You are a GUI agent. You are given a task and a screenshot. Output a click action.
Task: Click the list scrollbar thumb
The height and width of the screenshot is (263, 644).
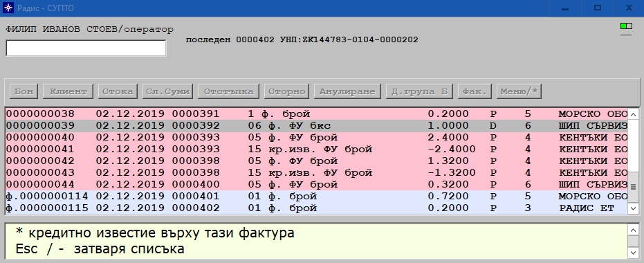pos(634,187)
